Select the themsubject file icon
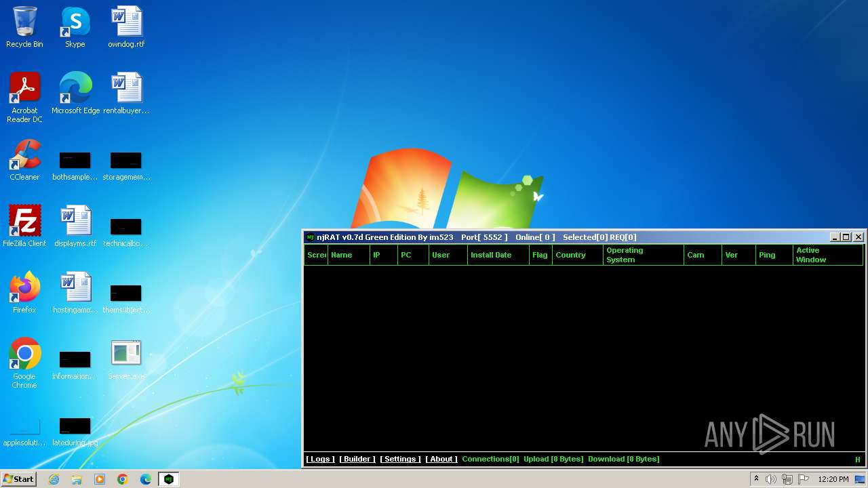868x488 pixels. click(x=126, y=299)
